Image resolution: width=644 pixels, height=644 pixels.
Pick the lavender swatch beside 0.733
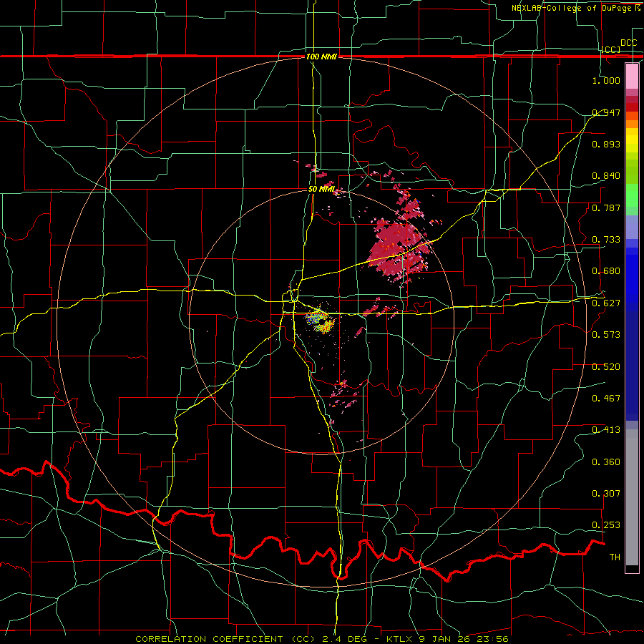tap(632, 227)
